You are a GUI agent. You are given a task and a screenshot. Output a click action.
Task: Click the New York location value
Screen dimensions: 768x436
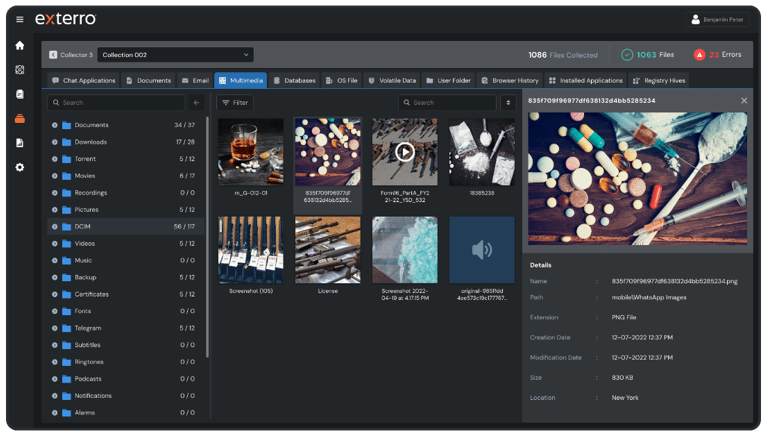[625, 398]
